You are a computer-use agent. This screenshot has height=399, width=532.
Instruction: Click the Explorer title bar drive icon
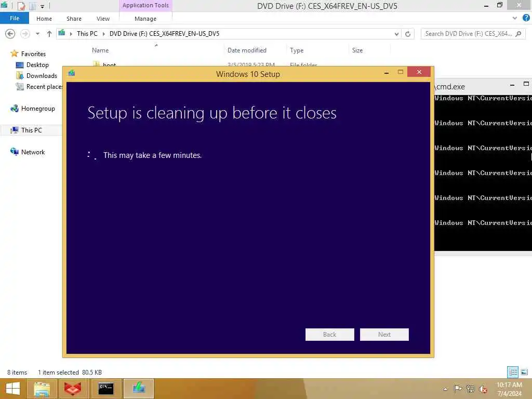point(4,5)
